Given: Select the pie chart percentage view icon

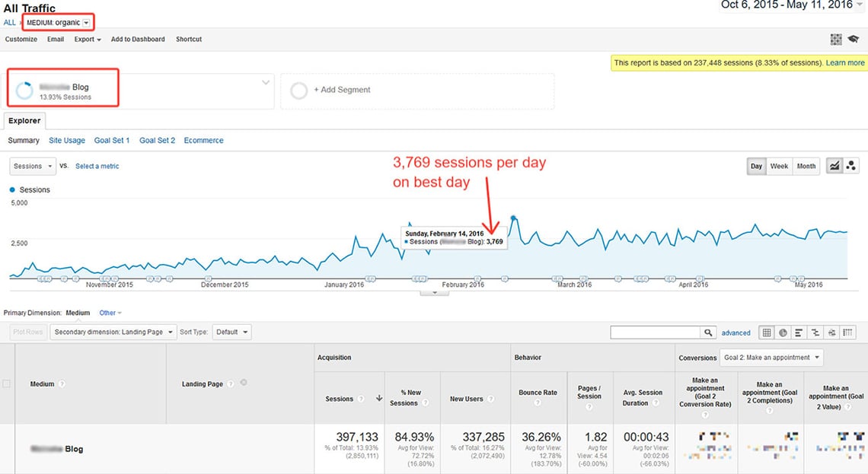Looking at the screenshot, I should coord(783,332).
